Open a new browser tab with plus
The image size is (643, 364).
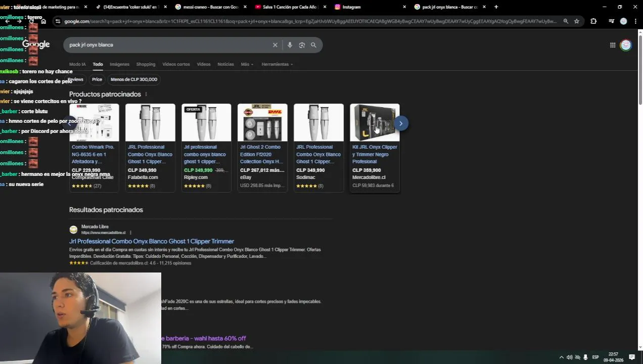(496, 7)
